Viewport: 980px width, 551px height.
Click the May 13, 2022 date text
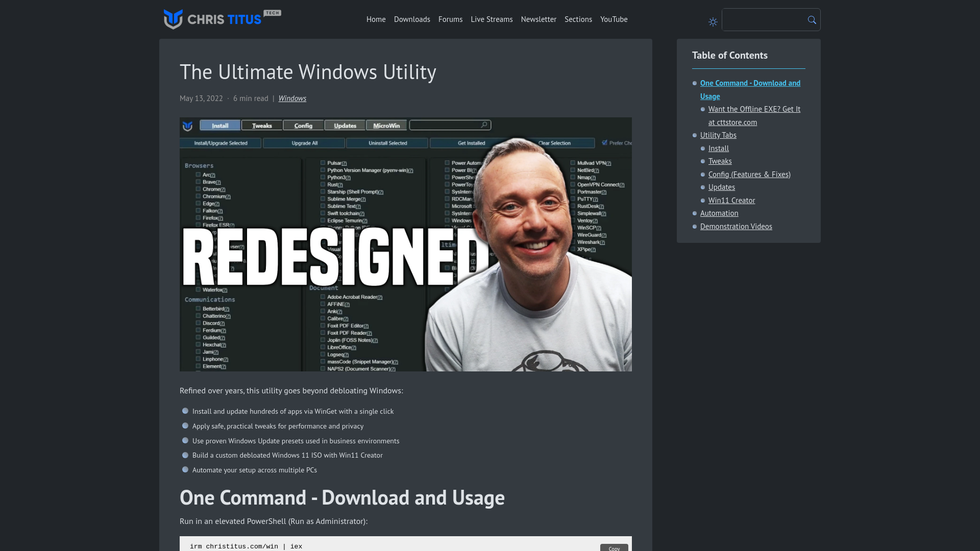(201, 98)
